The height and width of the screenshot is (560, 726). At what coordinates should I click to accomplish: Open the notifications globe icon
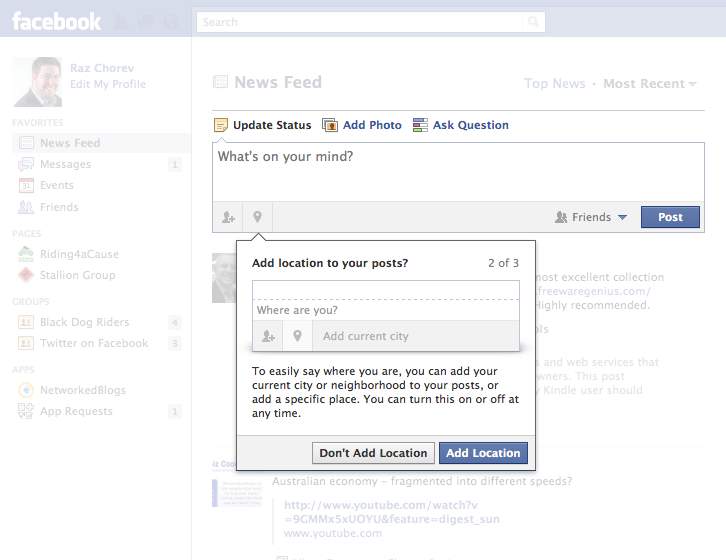[171, 21]
